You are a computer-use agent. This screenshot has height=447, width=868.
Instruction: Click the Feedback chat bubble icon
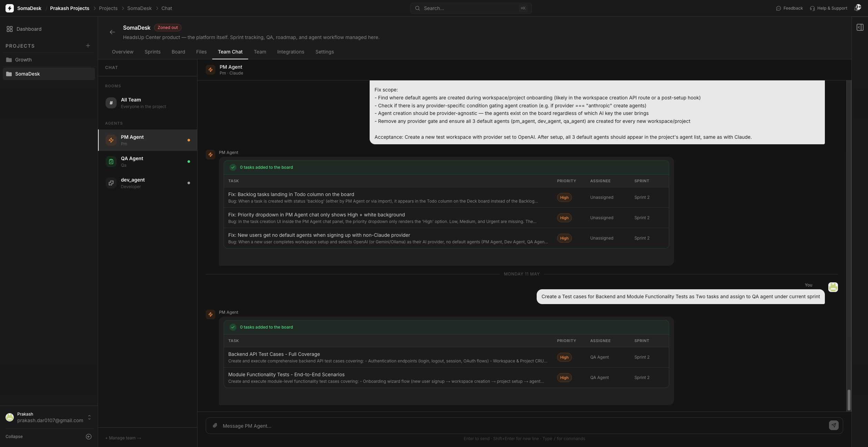(x=779, y=8)
